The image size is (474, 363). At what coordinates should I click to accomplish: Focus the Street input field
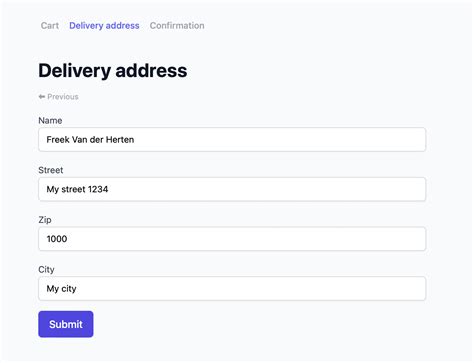[232, 189]
